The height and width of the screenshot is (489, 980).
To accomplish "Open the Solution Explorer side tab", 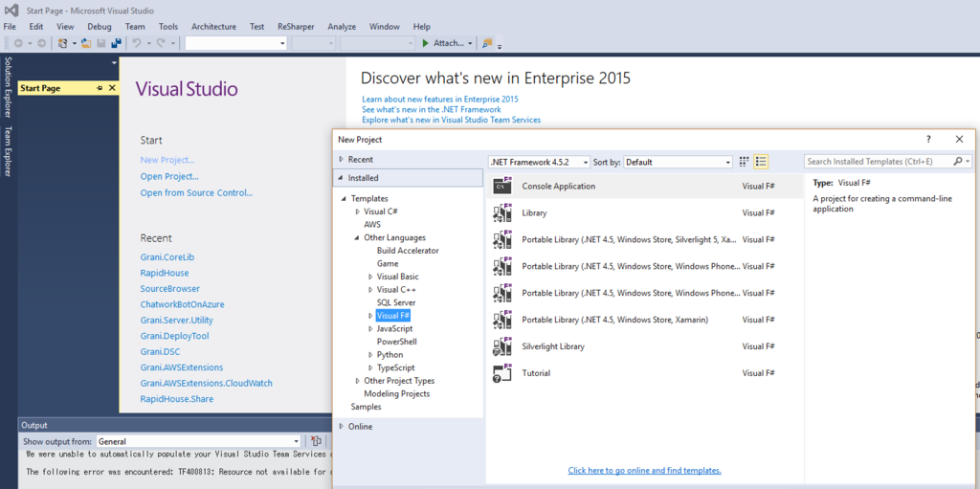I will (8, 87).
